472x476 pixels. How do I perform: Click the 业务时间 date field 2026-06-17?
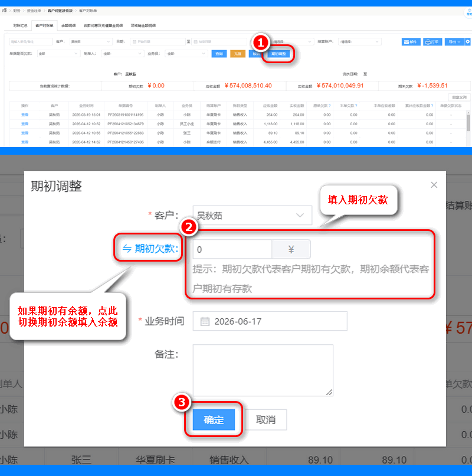pos(270,321)
